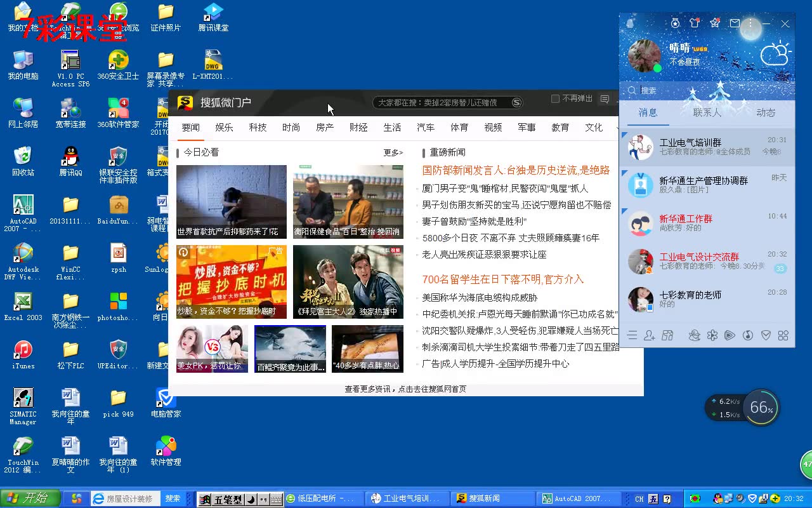This screenshot has height=508, width=812.
Task: Open 世界首款抗产后抑郁药 news thumbnail
Action: tap(232, 202)
